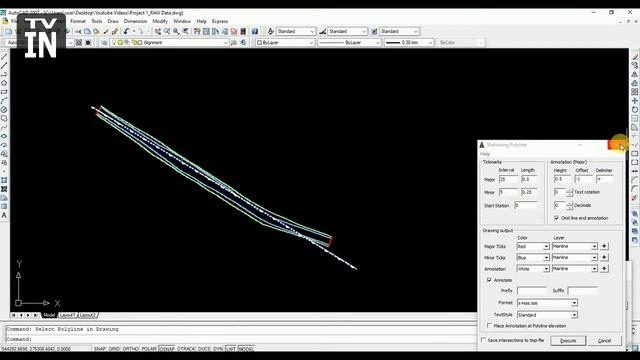Click plus button beside Major Ticks layer

(x=604, y=246)
